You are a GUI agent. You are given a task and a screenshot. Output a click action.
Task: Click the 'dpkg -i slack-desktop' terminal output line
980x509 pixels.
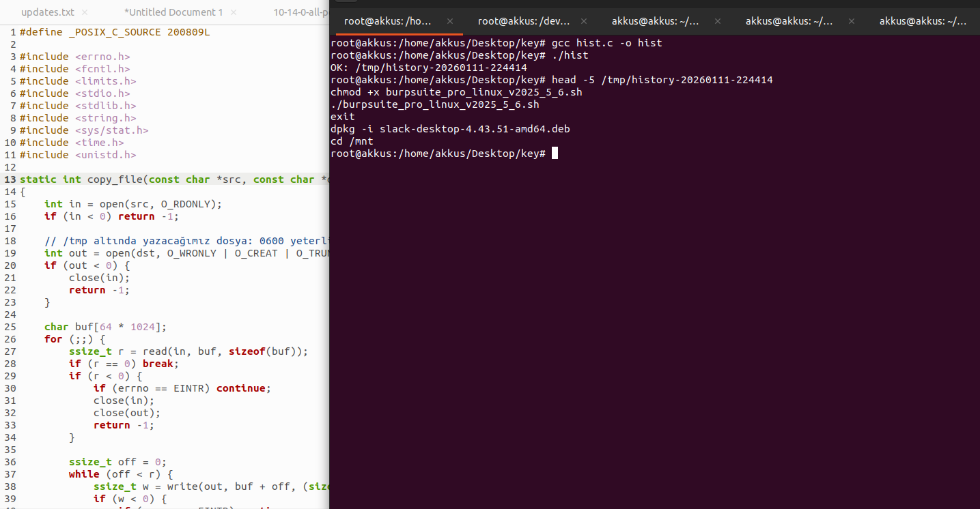coord(449,129)
